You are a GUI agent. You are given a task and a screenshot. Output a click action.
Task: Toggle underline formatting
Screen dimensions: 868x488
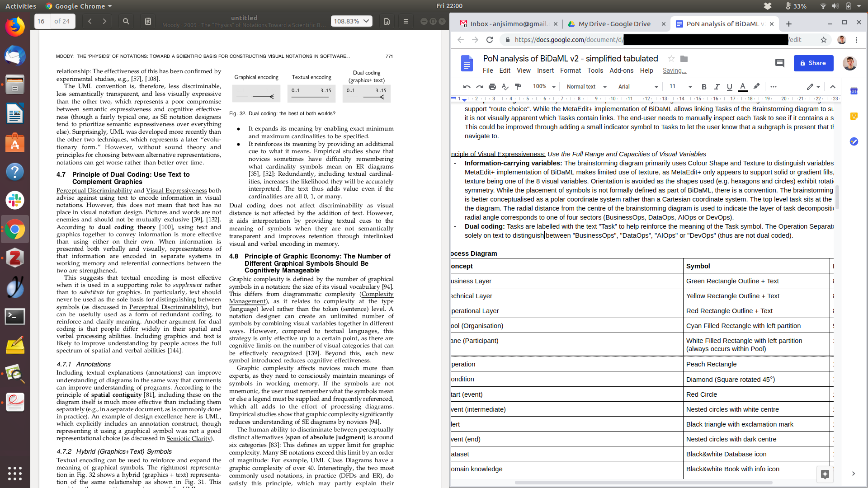[x=729, y=87]
